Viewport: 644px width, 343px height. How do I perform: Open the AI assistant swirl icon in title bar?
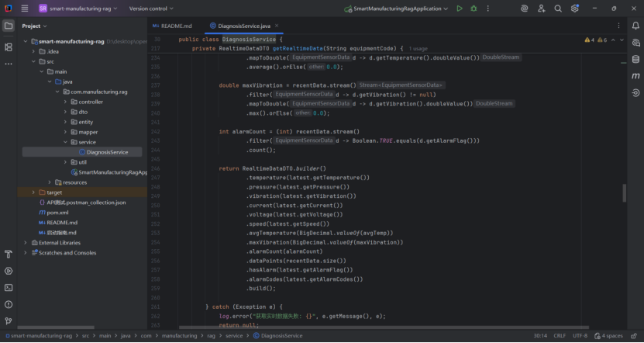point(525,9)
